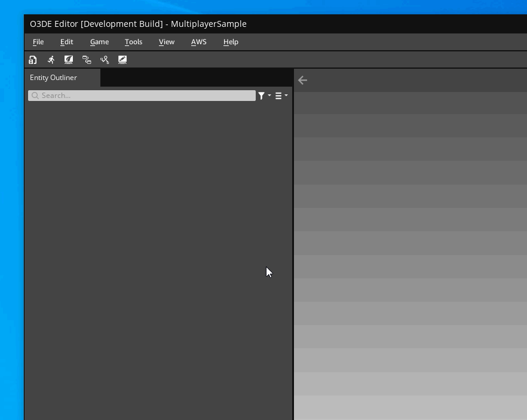Open the File menu
The image size is (527, 420).
tap(38, 42)
